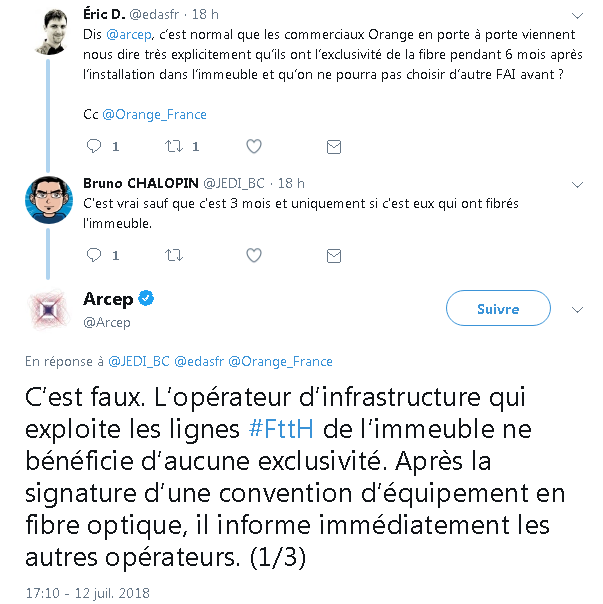Viewport: 603px width, 604px height.
Task: Reply to Bruno CHALOPIN's tweet
Action: point(94,255)
